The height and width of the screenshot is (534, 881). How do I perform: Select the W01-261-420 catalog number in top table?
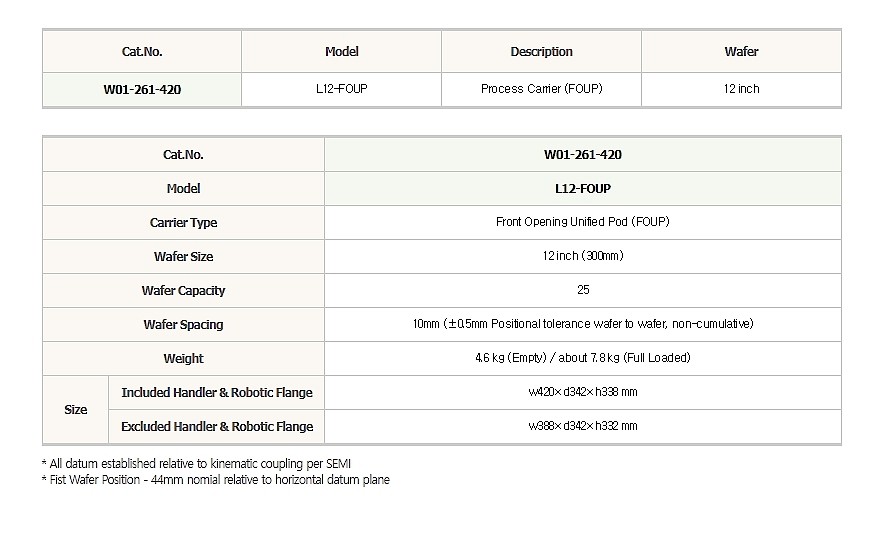[142, 89]
